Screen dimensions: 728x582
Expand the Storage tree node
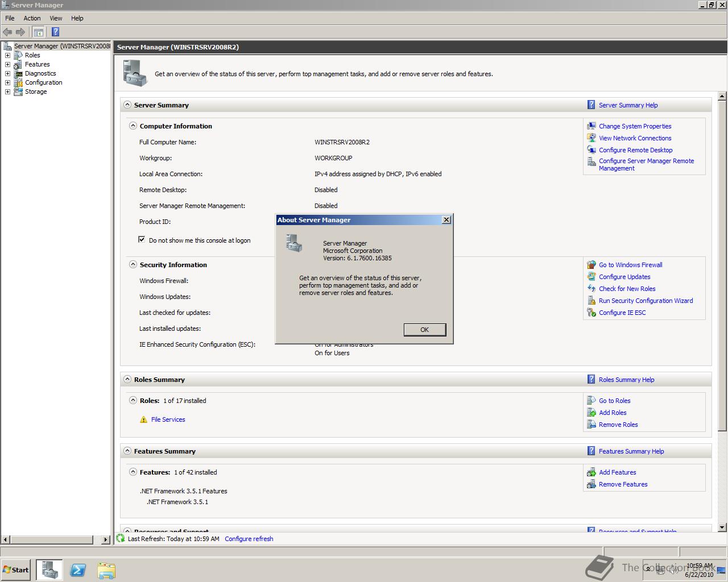pos(7,92)
